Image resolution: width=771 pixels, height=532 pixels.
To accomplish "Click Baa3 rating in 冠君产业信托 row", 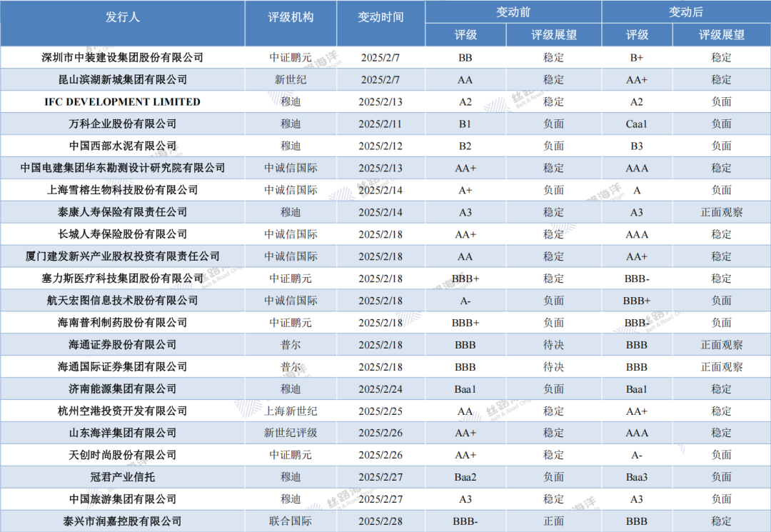I will 636,477.
